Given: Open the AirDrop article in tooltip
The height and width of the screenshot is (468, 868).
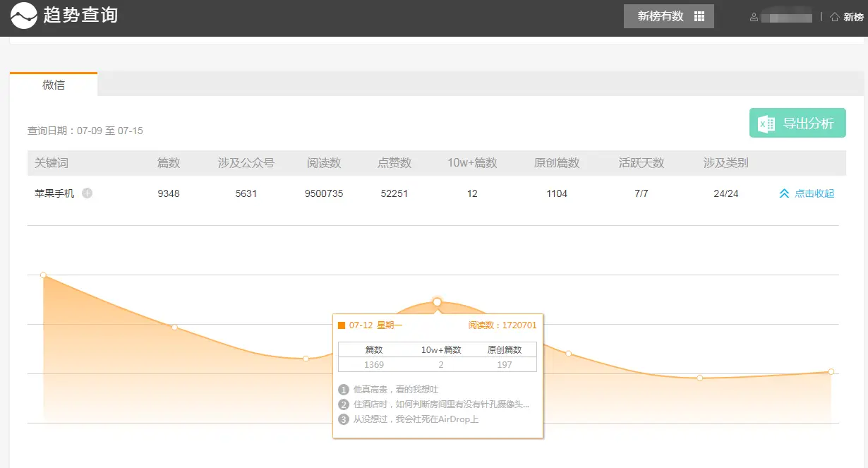Looking at the screenshot, I should (416, 419).
